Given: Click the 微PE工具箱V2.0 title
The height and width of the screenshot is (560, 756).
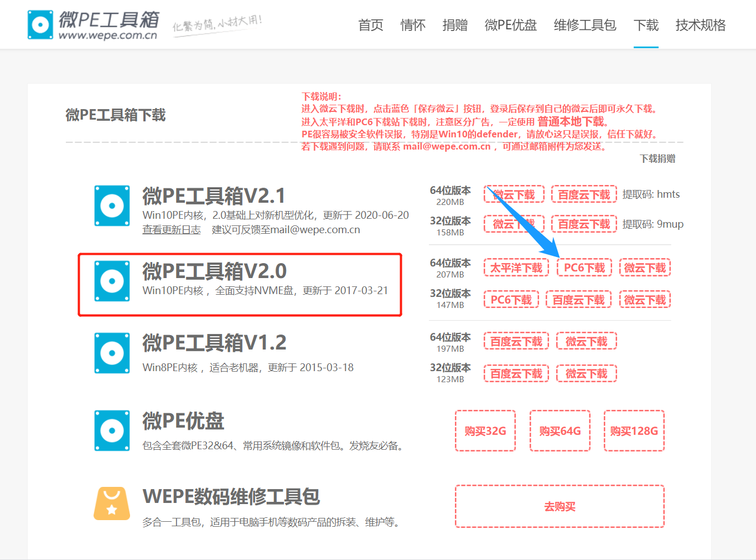Looking at the screenshot, I should pyautogui.click(x=214, y=271).
